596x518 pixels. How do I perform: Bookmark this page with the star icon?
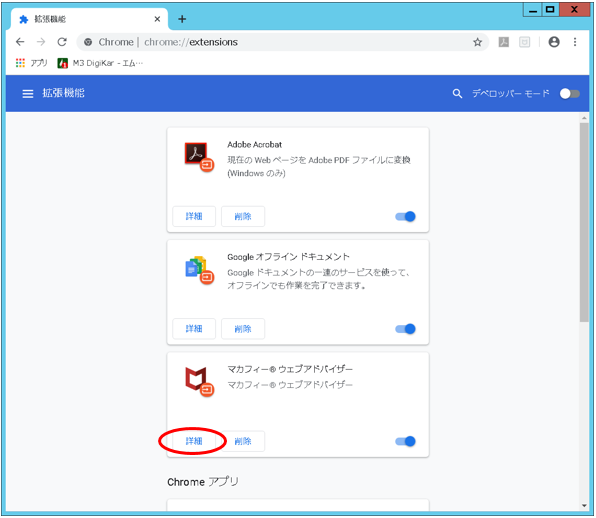pos(477,42)
